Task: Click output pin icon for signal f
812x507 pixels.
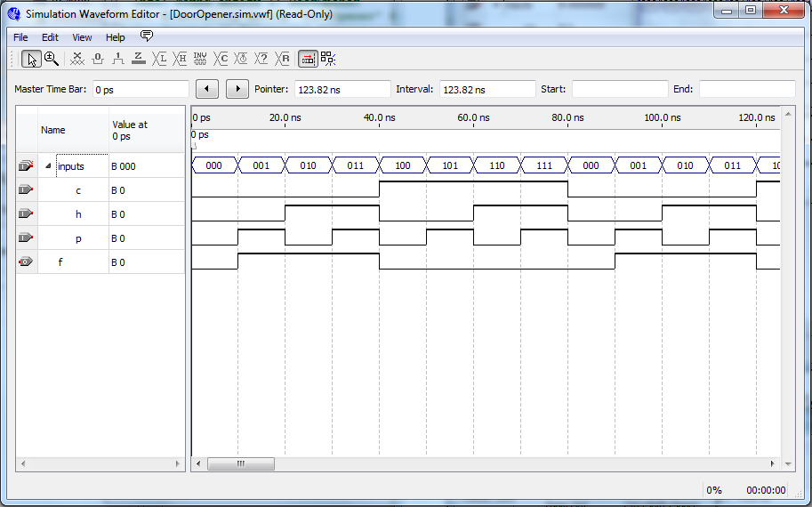Action: pos(26,262)
